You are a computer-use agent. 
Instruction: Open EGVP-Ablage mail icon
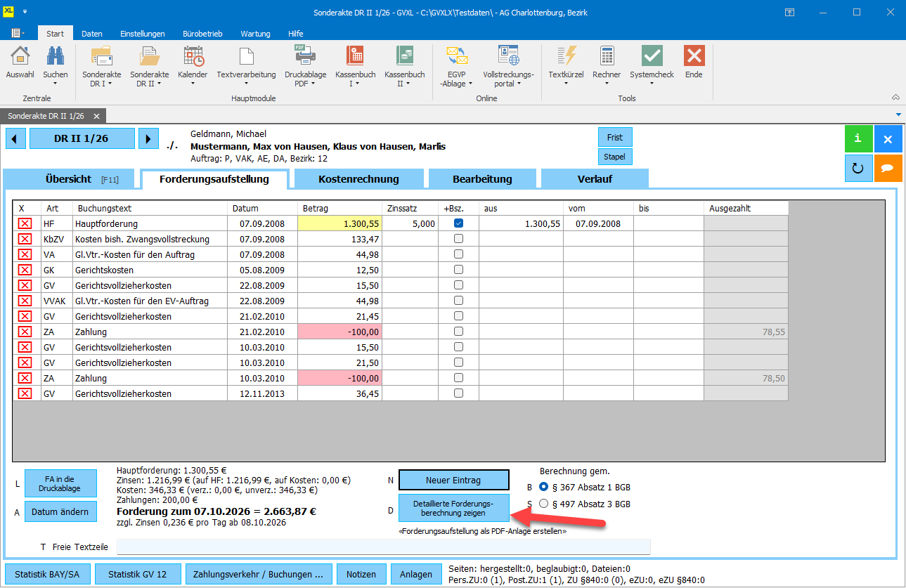tap(458, 56)
